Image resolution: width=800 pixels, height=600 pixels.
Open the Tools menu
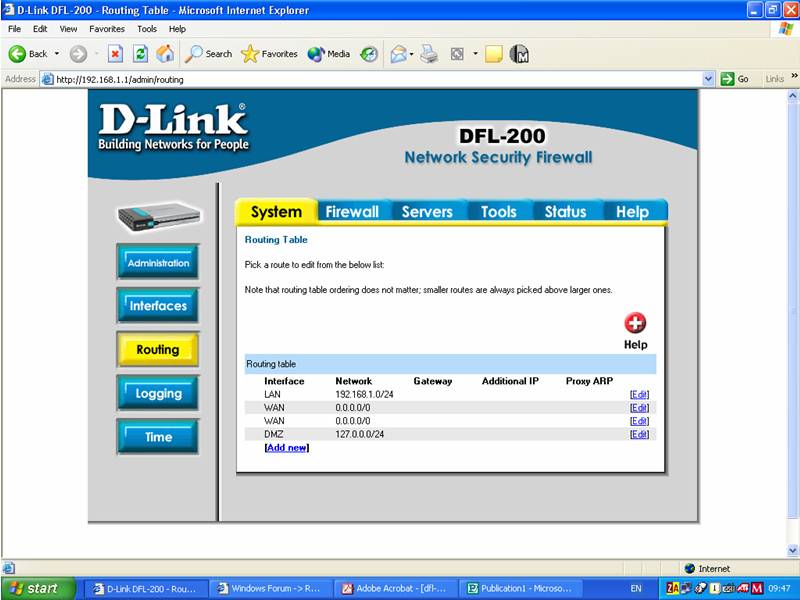point(147,29)
